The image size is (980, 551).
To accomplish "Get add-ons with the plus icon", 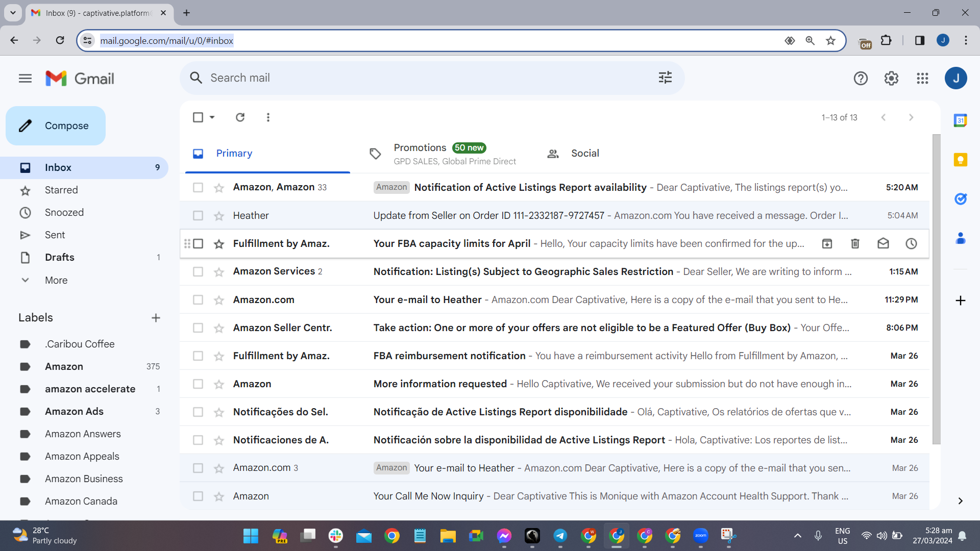I will 960,300.
